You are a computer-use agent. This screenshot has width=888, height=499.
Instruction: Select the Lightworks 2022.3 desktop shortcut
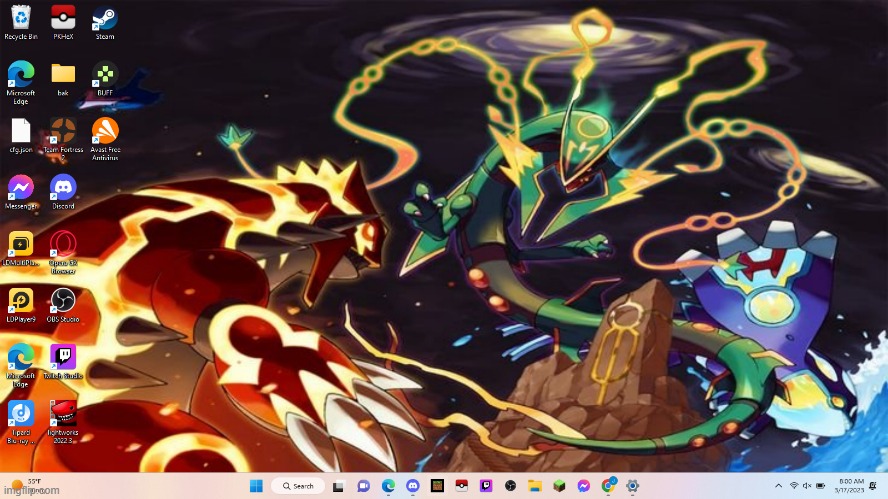point(63,422)
